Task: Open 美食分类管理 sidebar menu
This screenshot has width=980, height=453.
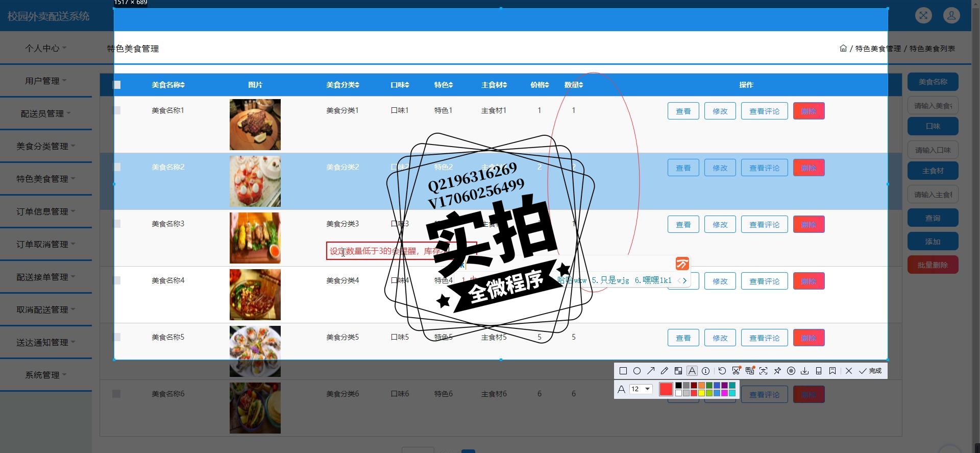Action: (x=46, y=146)
